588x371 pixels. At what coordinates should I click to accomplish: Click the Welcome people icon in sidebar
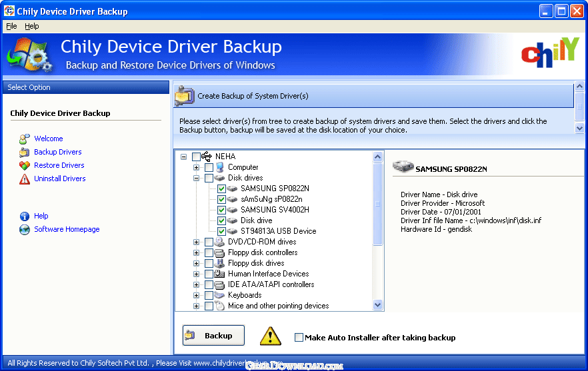(25, 139)
